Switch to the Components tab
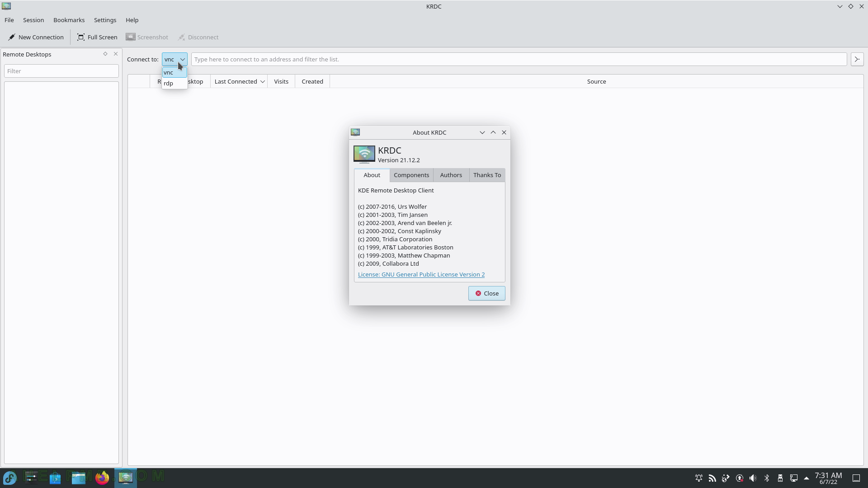 point(411,175)
